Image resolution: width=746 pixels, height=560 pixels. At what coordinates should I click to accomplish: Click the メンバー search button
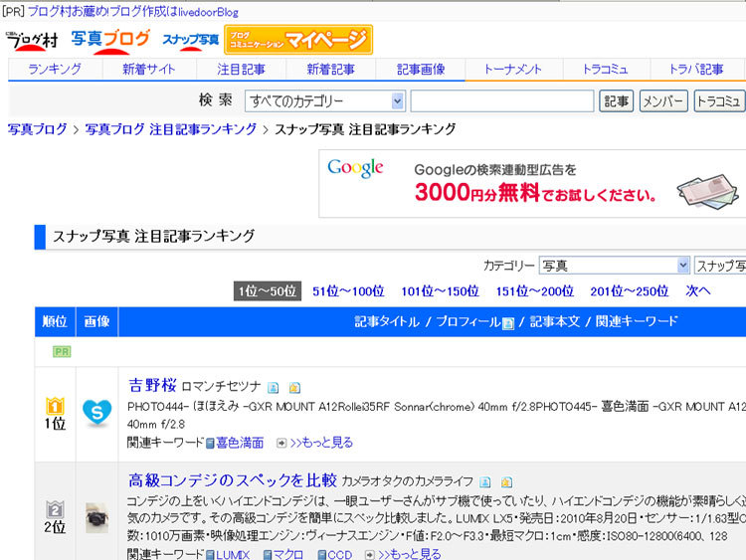point(663,100)
